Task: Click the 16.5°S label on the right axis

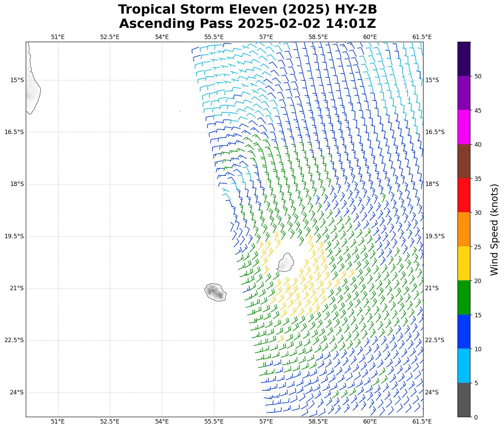Action: point(435,132)
